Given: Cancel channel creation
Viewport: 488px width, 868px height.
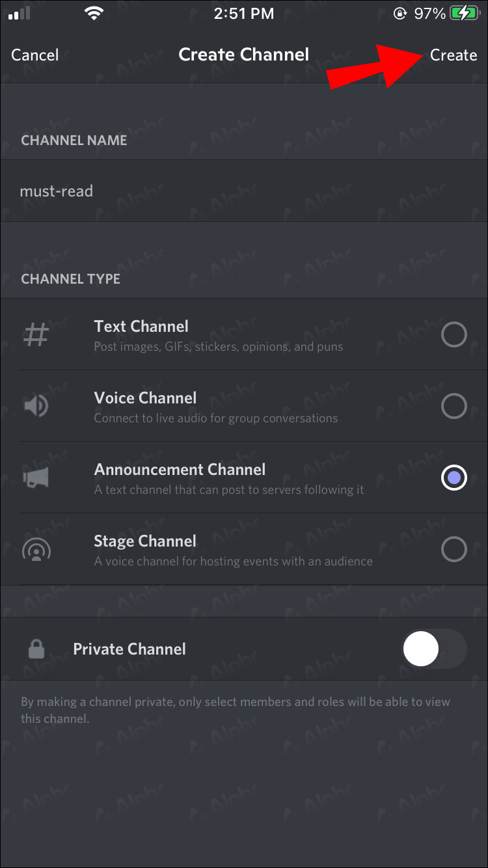Looking at the screenshot, I should (x=35, y=55).
